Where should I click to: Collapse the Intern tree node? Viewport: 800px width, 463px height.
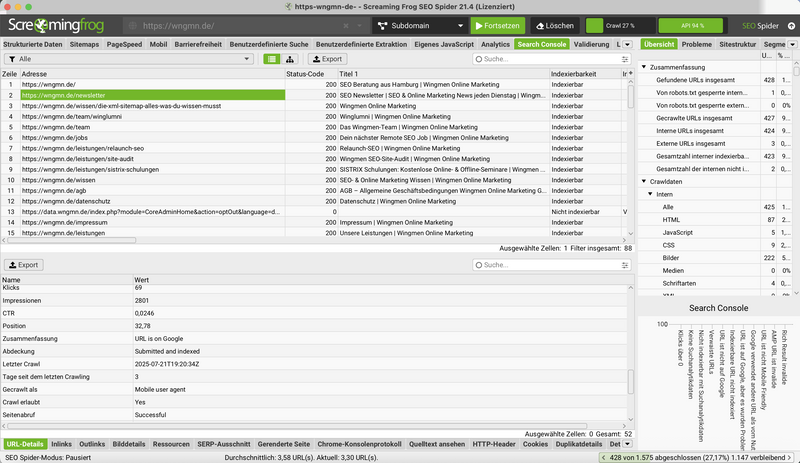(x=650, y=194)
